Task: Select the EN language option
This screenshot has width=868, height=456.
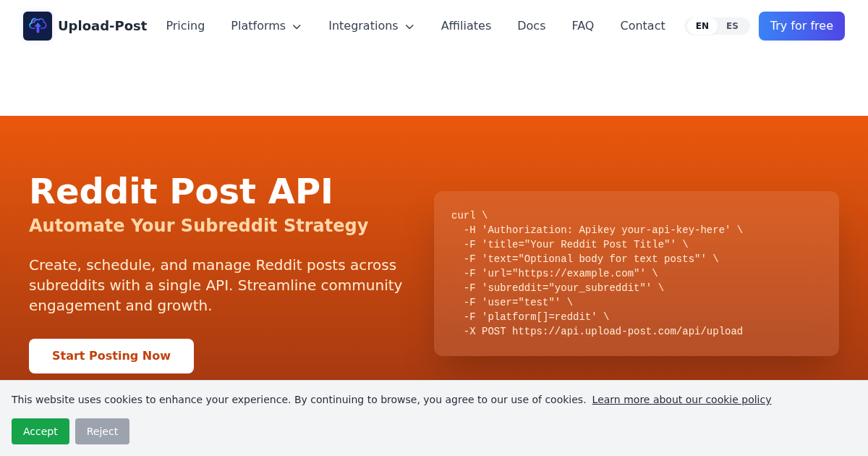Action: pos(702,25)
